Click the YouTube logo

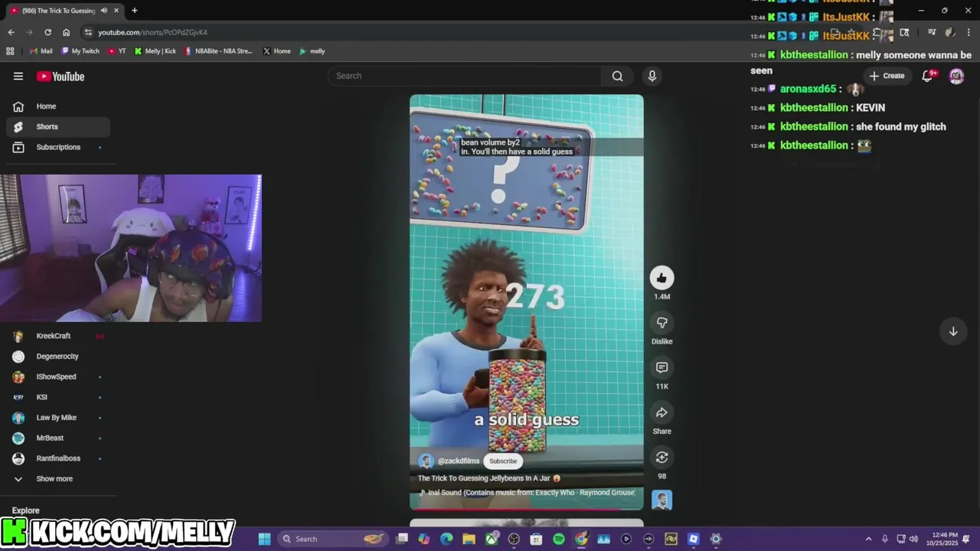pos(60,76)
